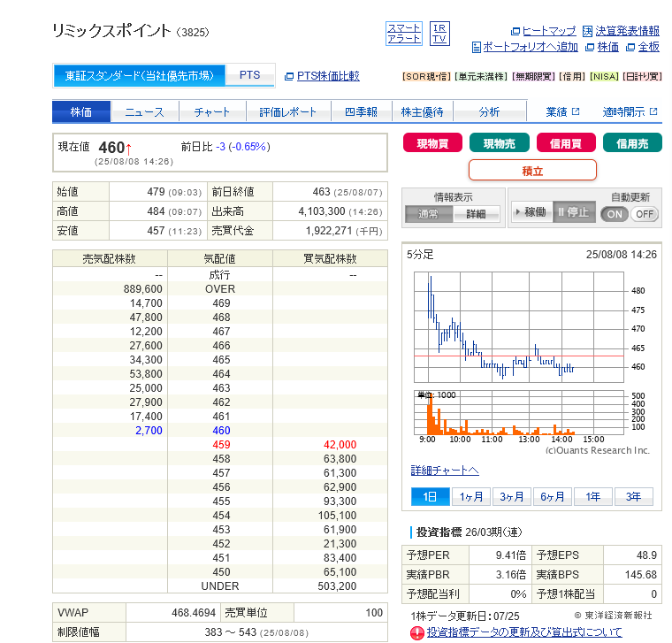This screenshot has width=672, height=643.
Task: Click the ask price 460 in order book
Action: point(221,431)
